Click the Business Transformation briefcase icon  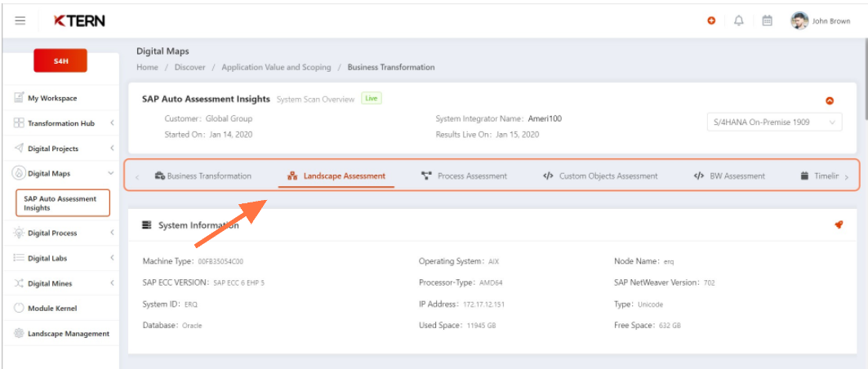click(x=159, y=176)
